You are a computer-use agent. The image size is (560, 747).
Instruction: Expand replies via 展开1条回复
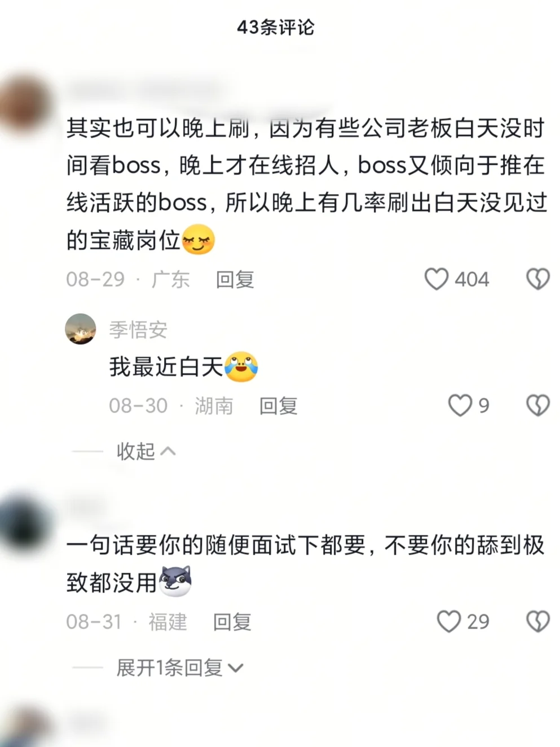(179, 668)
